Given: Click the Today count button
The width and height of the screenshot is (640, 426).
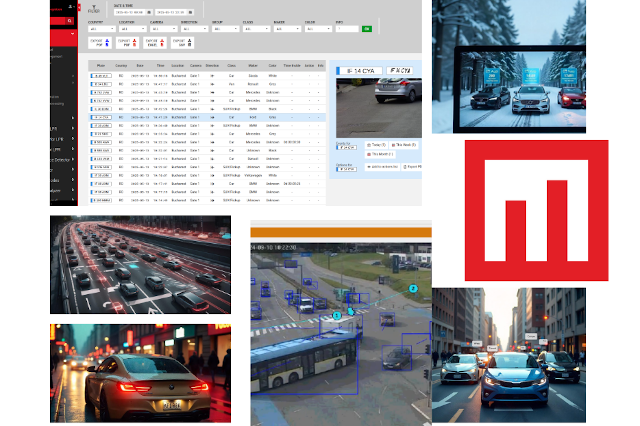Looking at the screenshot, I should click(376, 145).
